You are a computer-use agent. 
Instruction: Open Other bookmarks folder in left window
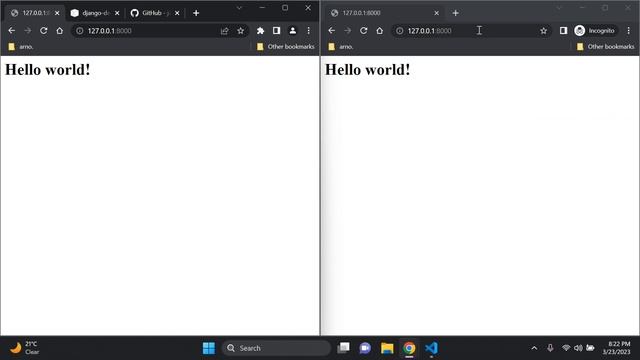click(x=286, y=47)
